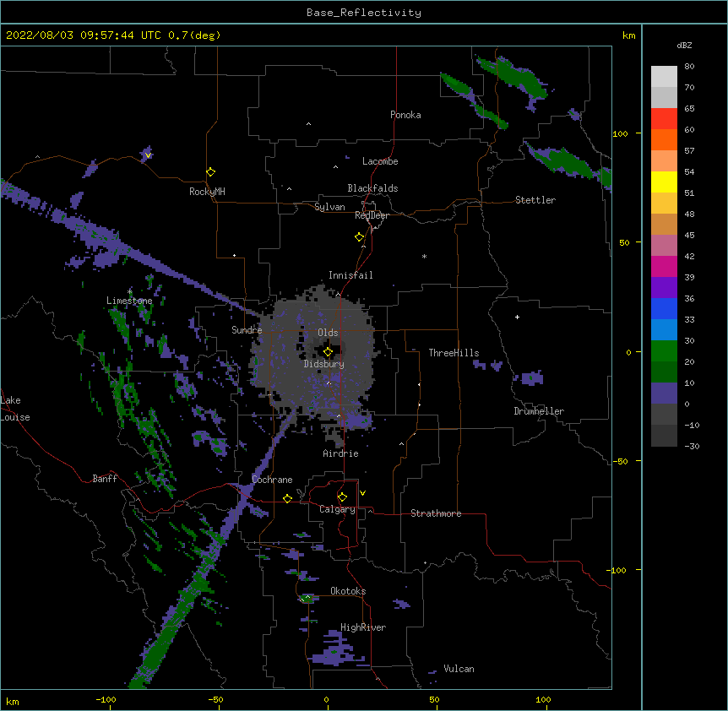Click the Sundre label
This screenshot has width=728, height=711.
pos(247,330)
